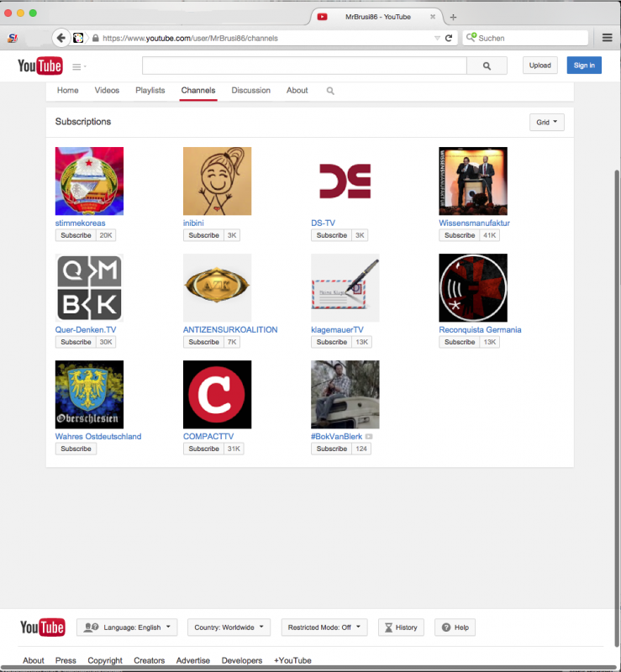Switch to the Playlists tab
The image size is (621, 672).
coord(150,91)
